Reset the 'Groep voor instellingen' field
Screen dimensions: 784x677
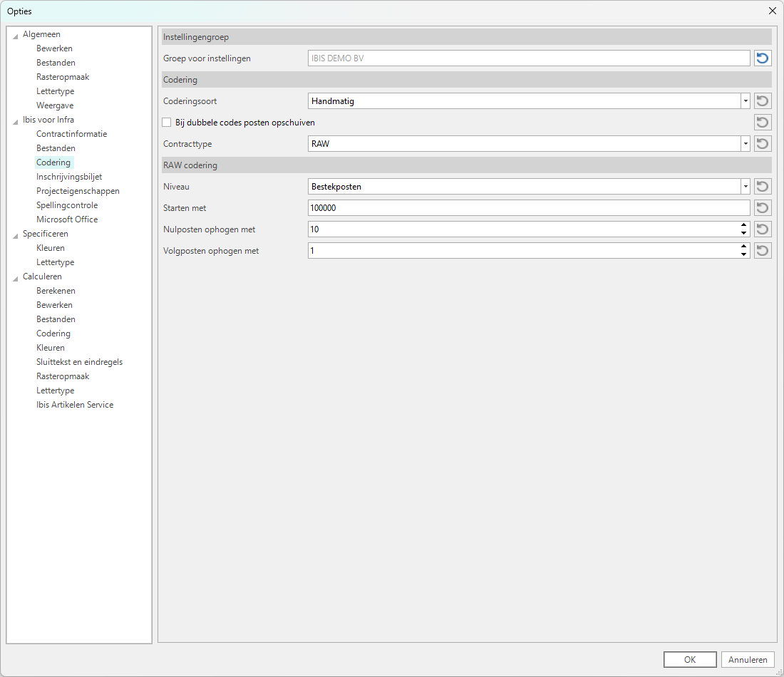pos(763,58)
